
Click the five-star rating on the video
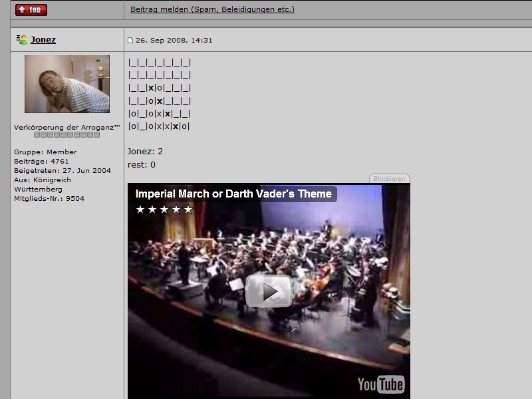click(164, 209)
